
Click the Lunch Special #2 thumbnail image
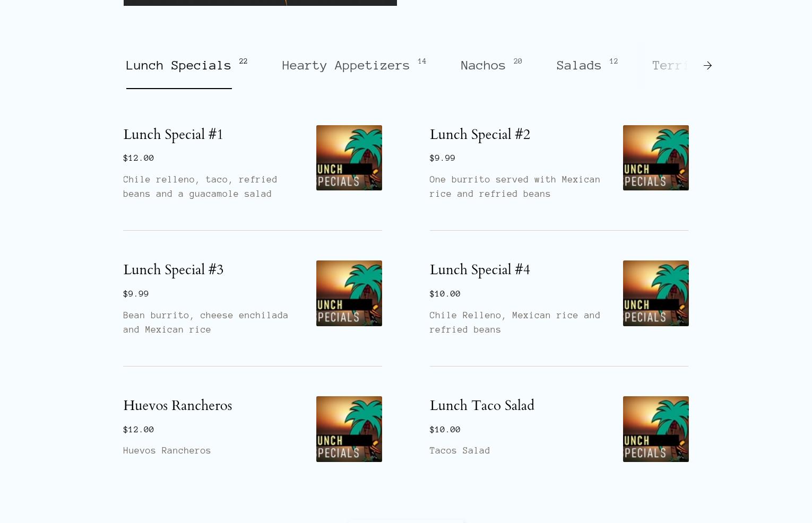656,158
